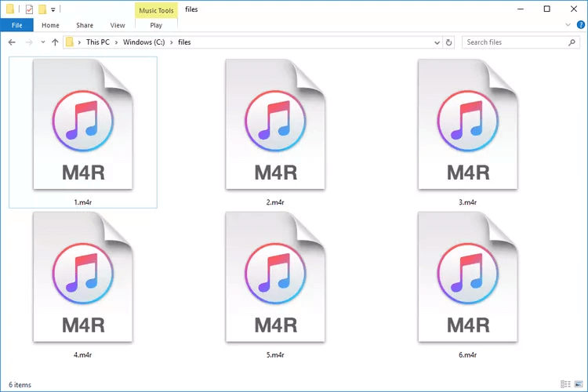Open the Play tab under Music Tools
The image size is (588, 392).
156,25
